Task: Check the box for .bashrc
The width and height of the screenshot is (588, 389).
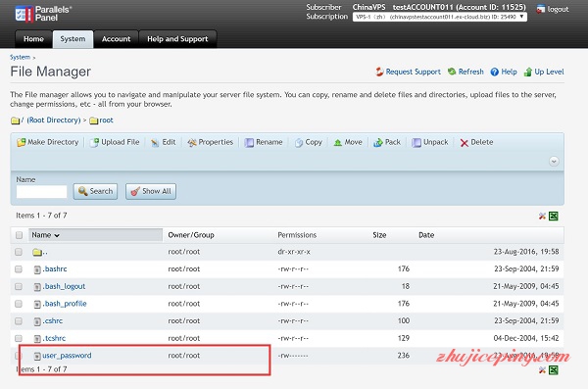Action: [x=19, y=268]
